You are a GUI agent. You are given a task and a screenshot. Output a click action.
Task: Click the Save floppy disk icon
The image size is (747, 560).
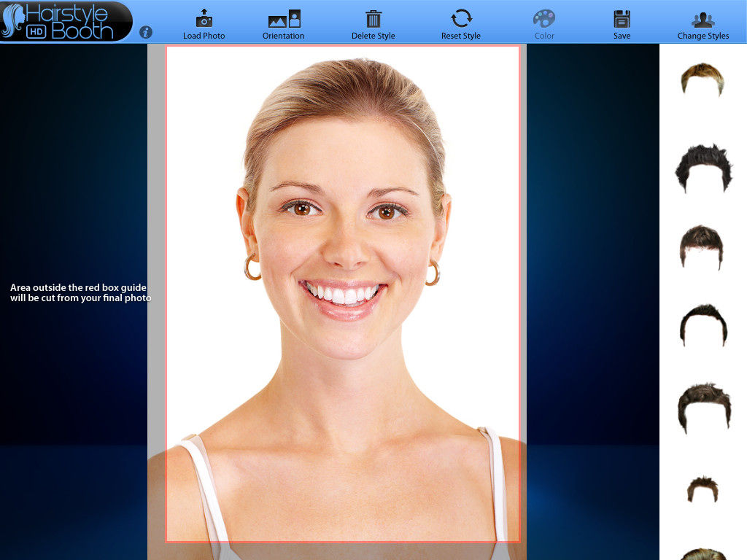click(622, 19)
